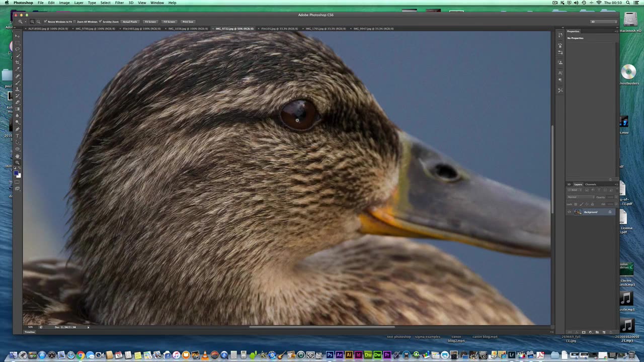Click the 50% zoom level field
The width and height of the screenshot is (644, 362).
coord(31,327)
